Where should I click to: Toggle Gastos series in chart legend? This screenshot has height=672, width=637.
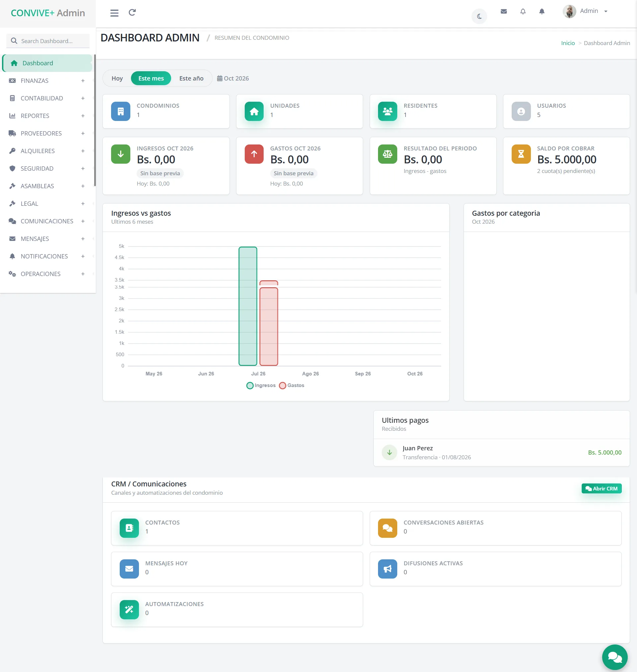tap(291, 385)
